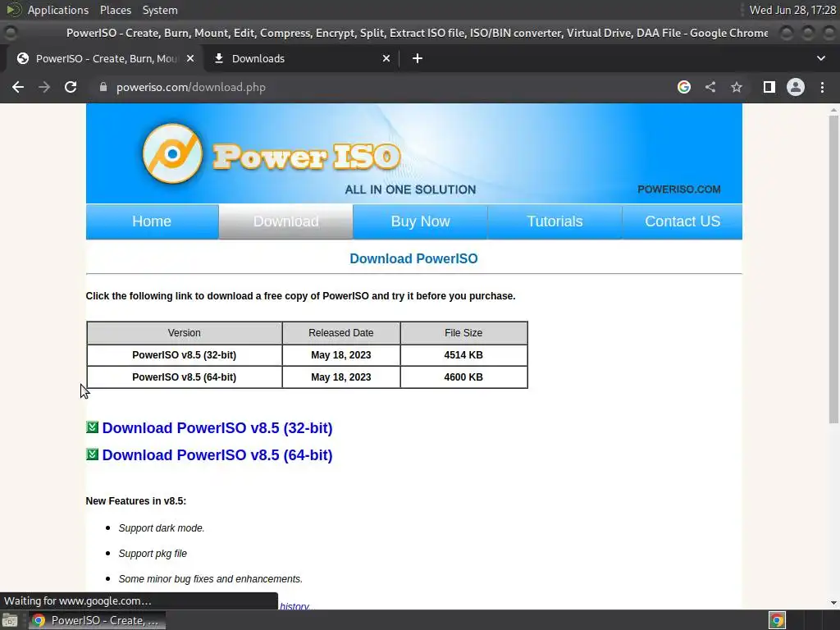Click the scroll down arrow
840x630 pixels.
833,603
